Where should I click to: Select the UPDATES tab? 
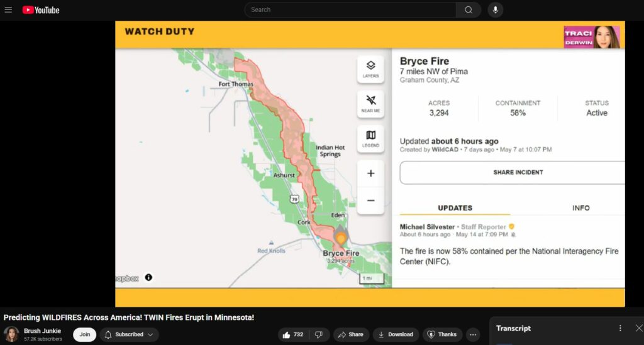click(455, 208)
